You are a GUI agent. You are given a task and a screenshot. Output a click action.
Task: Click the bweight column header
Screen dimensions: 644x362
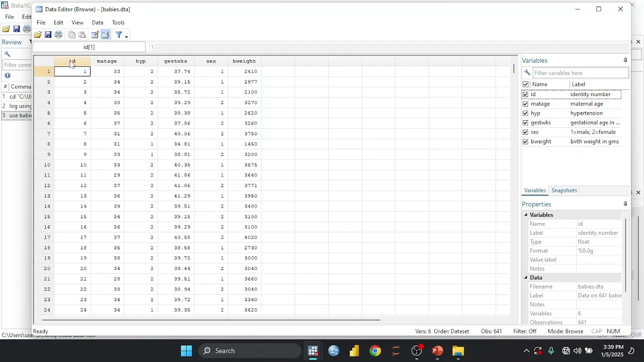[x=245, y=61]
